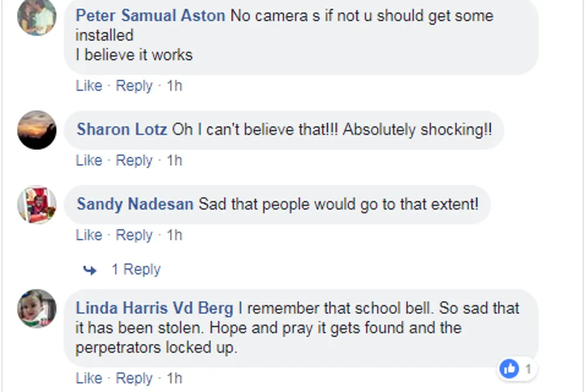Like Sandy Nadesan's comment

click(x=89, y=235)
